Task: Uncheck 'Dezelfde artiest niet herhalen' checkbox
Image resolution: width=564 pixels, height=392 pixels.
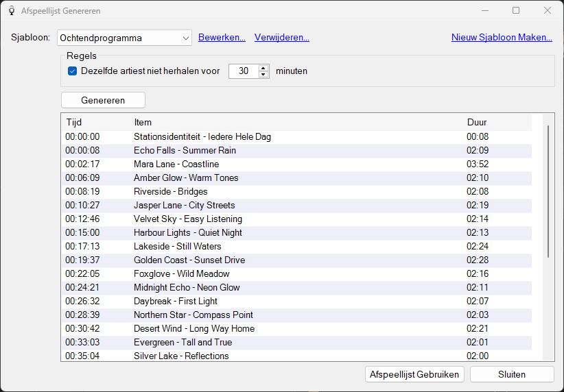Action: [x=72, y=71]
